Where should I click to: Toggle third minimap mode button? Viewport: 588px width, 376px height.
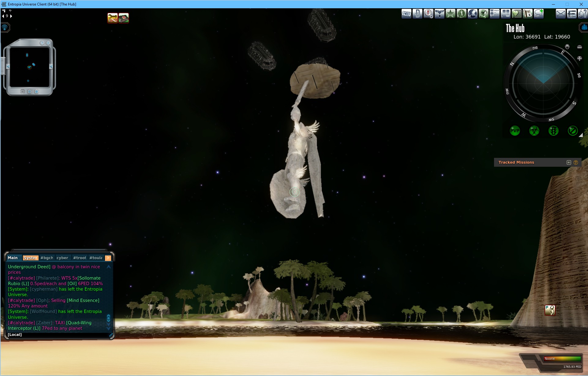(x=36, y=91)
